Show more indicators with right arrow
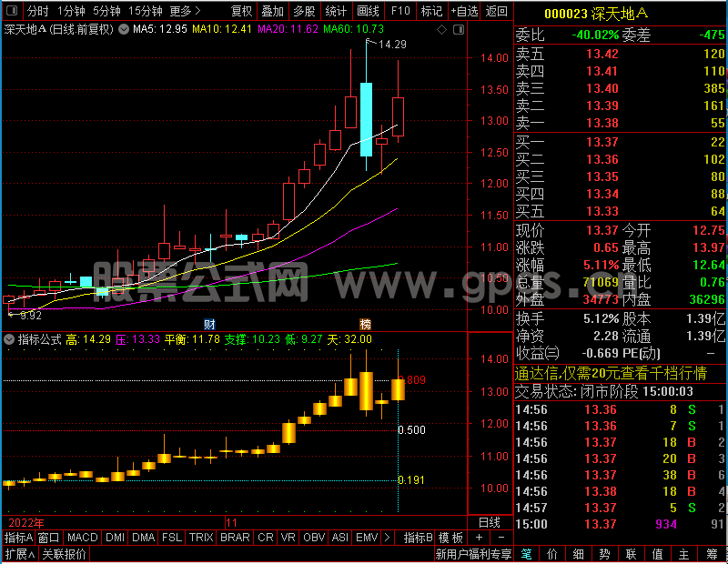Image resolution: width=728 pixels, height=564 pixels. point(388,538)
